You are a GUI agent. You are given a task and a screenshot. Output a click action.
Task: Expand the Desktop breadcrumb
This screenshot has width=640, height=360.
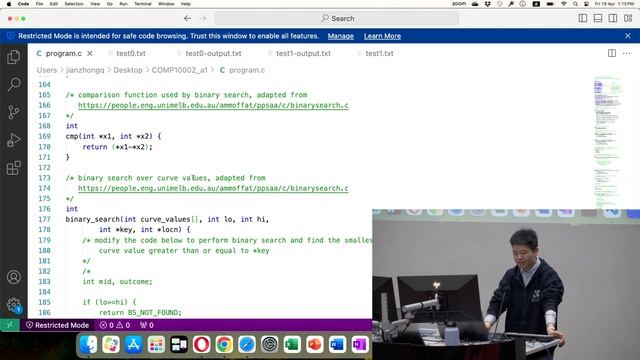pyautogui.click(x=128, y=70)
